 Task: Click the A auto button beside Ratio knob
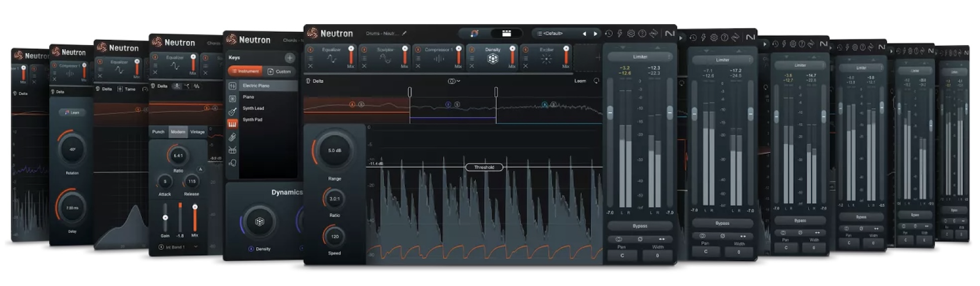point(201,169)
